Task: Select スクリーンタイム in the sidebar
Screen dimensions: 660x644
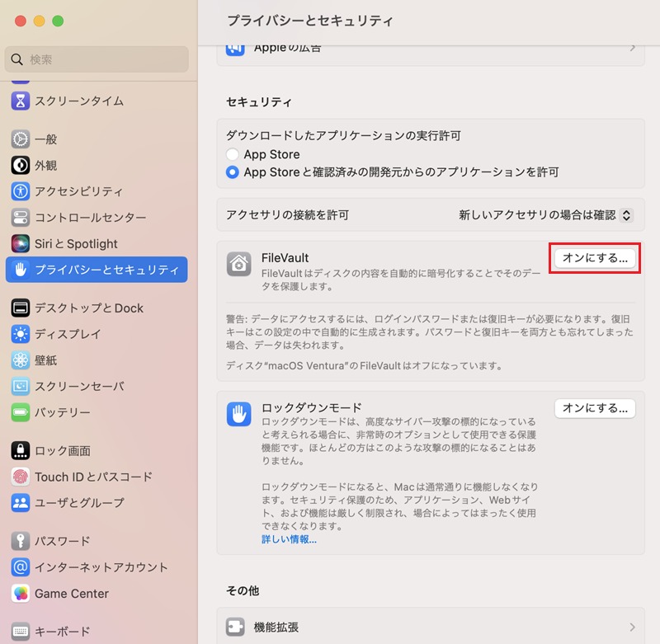Action: click(x=79, y=101)
